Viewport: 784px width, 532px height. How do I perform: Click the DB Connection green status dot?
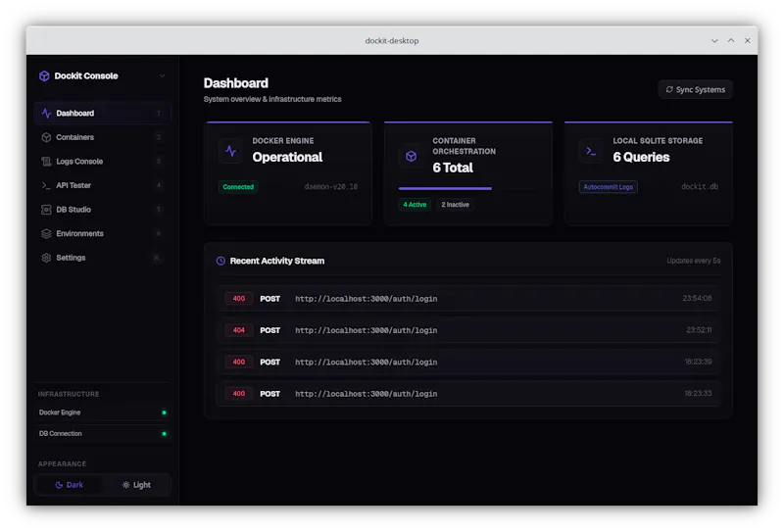164,433
